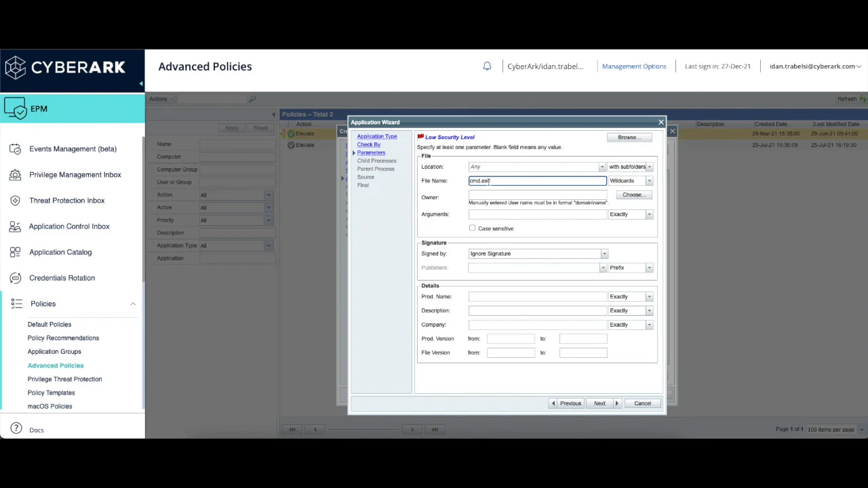868x488 pixels.
Task: Click File Version to field
Action: pos(583,352)
